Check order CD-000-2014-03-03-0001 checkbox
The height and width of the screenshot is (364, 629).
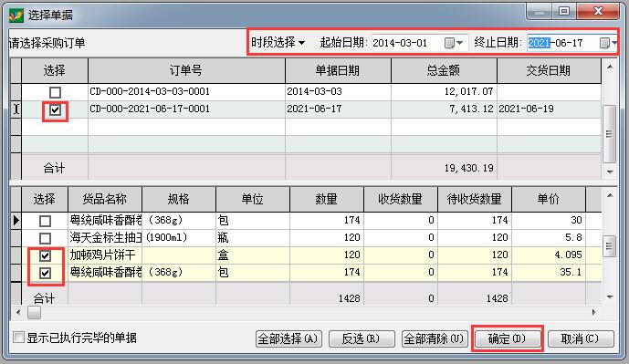point(55,92)
